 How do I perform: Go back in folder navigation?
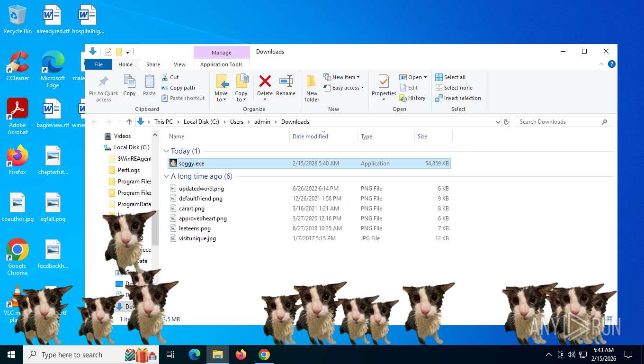95,122
